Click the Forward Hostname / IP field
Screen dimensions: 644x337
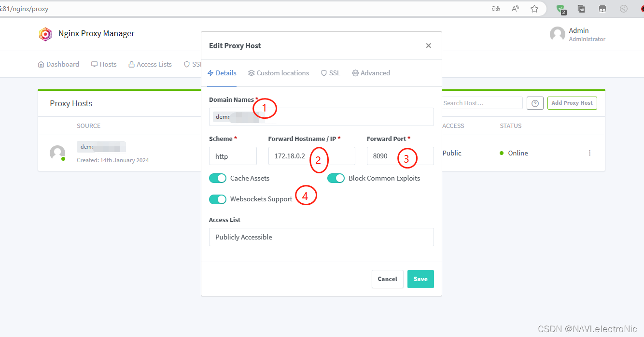point(312,156)
